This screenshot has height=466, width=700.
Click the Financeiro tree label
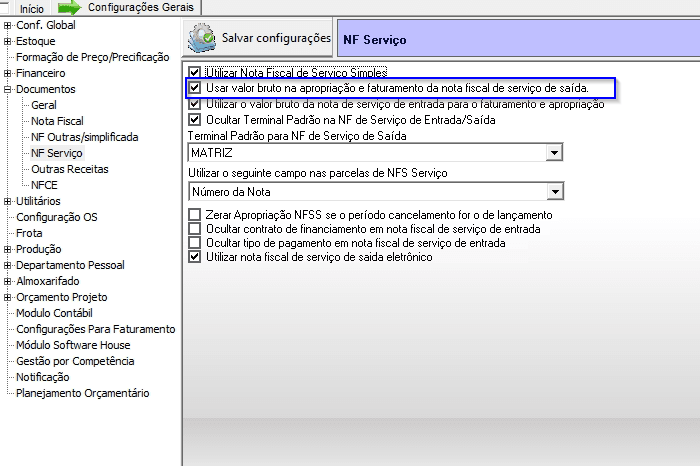tap(41, 73)
